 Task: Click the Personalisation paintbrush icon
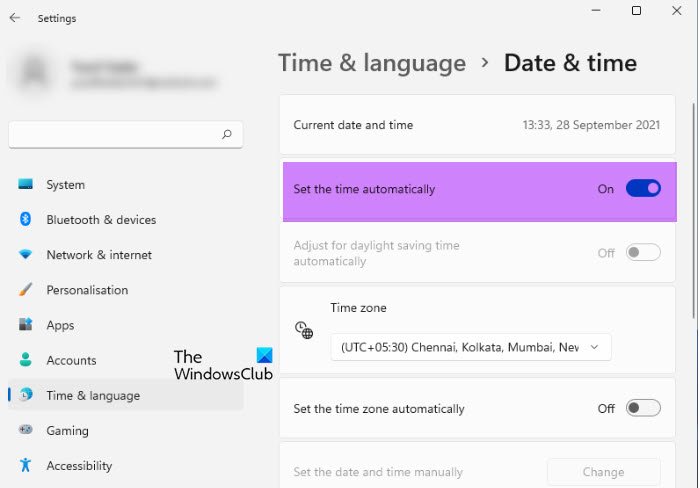point(25,290)
